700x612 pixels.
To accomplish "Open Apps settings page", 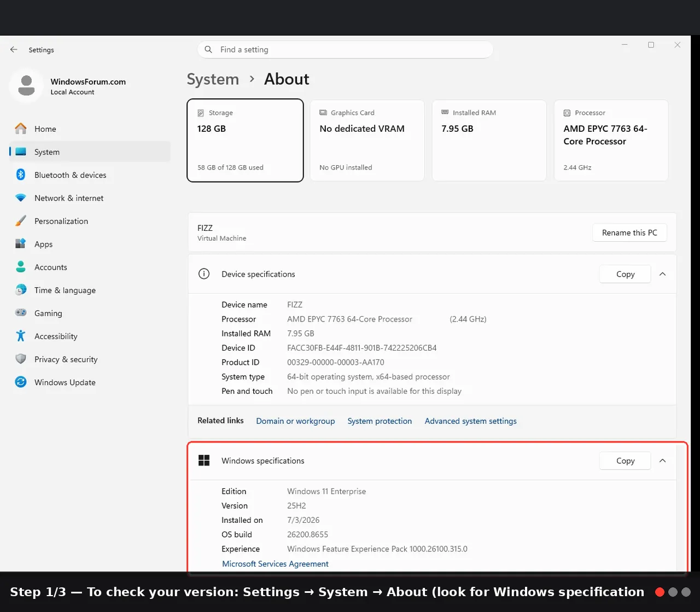I will point(90,244).
